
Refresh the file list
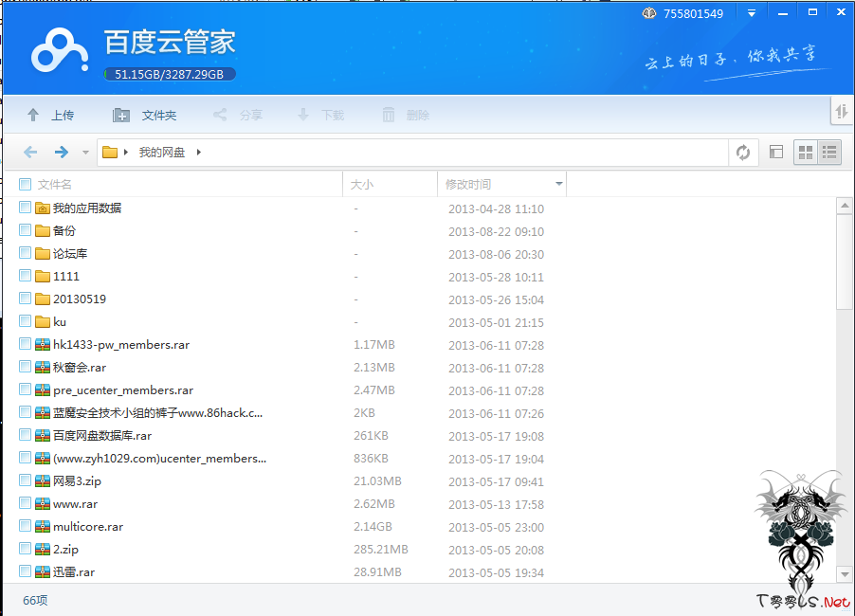tap(742, 152)
